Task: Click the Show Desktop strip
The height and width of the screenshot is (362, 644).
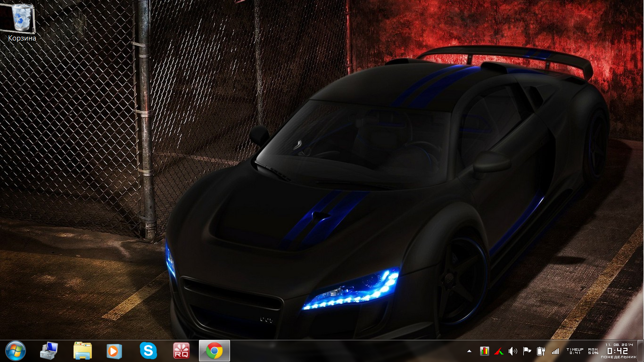Action: tap(640, 351)
